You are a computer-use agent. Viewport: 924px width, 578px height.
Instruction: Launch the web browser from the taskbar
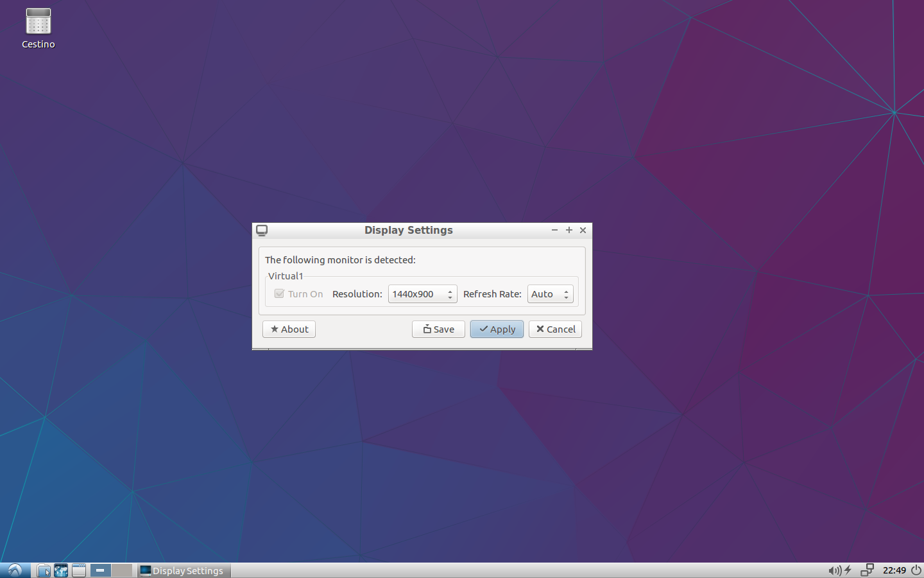61,570
